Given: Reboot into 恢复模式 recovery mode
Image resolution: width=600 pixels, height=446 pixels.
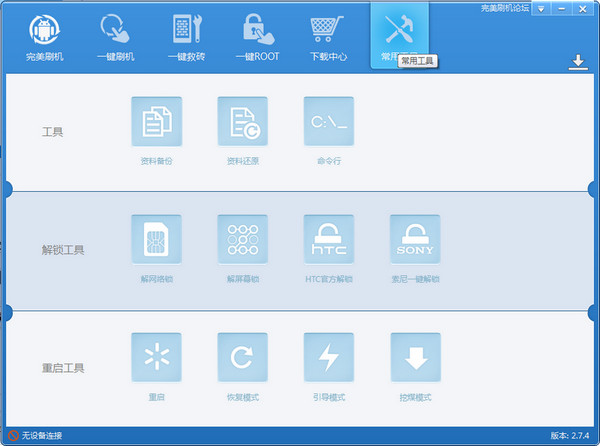Looking at the screenshot, I should click(x=242, y=358).
